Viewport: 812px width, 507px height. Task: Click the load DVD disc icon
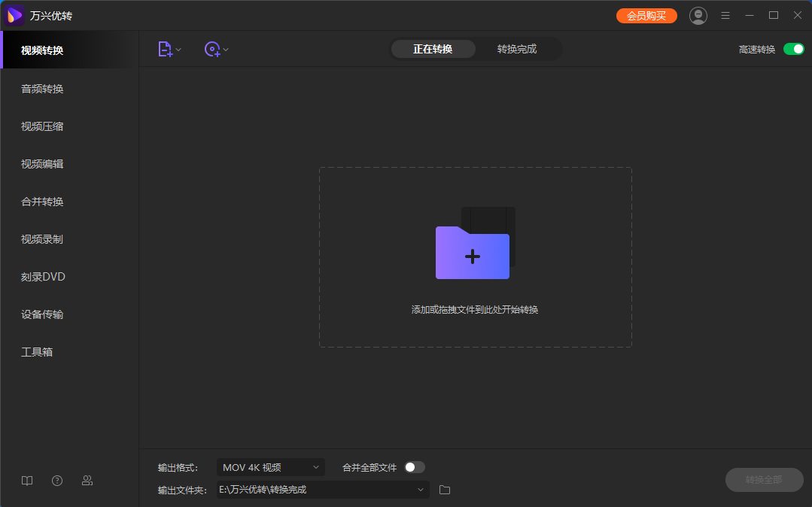[212, 49]
